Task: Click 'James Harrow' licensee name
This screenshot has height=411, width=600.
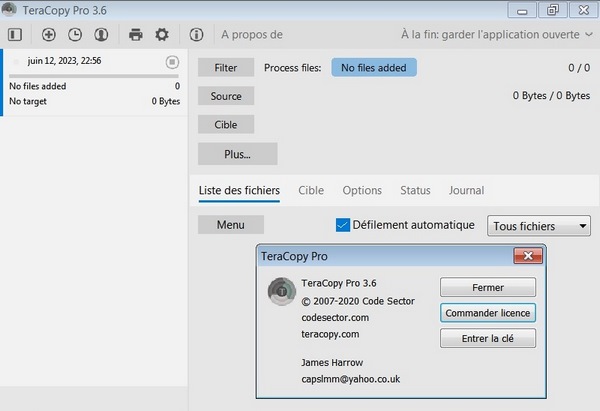Action: click(x=332, y=362)
